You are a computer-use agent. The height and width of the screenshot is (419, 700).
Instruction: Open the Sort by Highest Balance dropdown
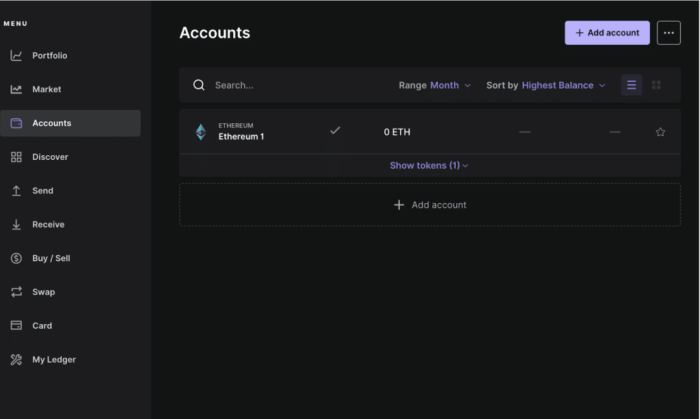tap(546, 85)
